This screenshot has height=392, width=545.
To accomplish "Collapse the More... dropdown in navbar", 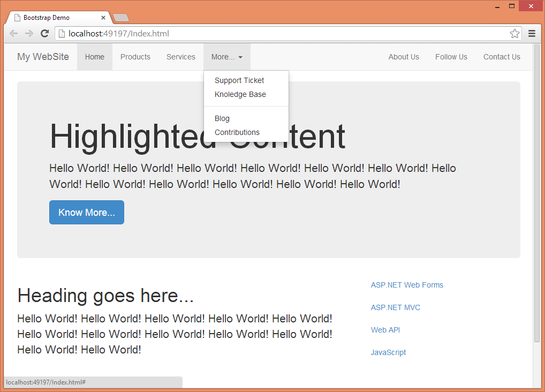I will [x=226, y=57].
